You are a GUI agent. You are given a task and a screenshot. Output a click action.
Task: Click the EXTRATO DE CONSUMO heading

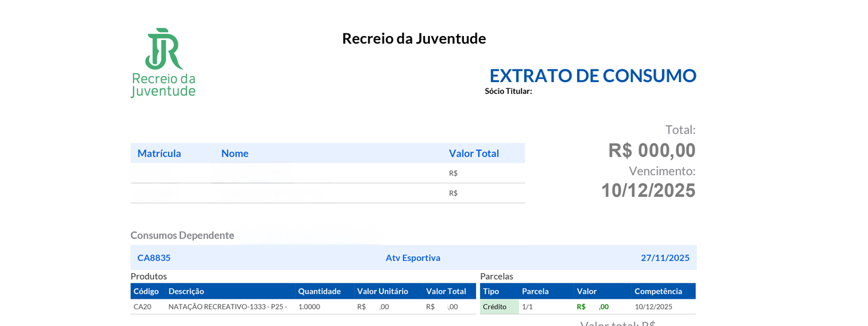point(592,75)
